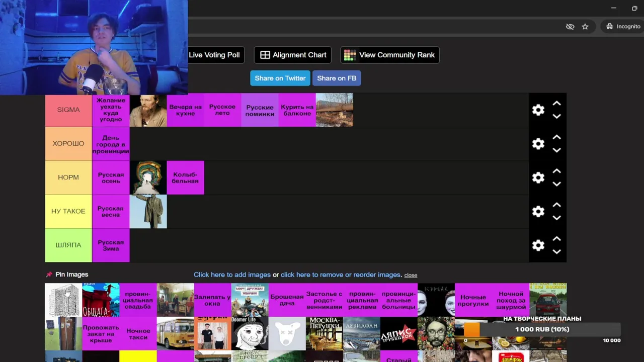
Task: Toggle Pin Images label
Action: click(72, 275)
